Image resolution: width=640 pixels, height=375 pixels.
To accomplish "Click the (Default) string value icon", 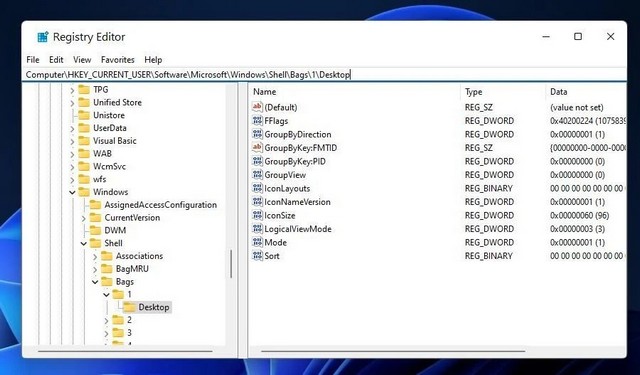I will point(257,107).
